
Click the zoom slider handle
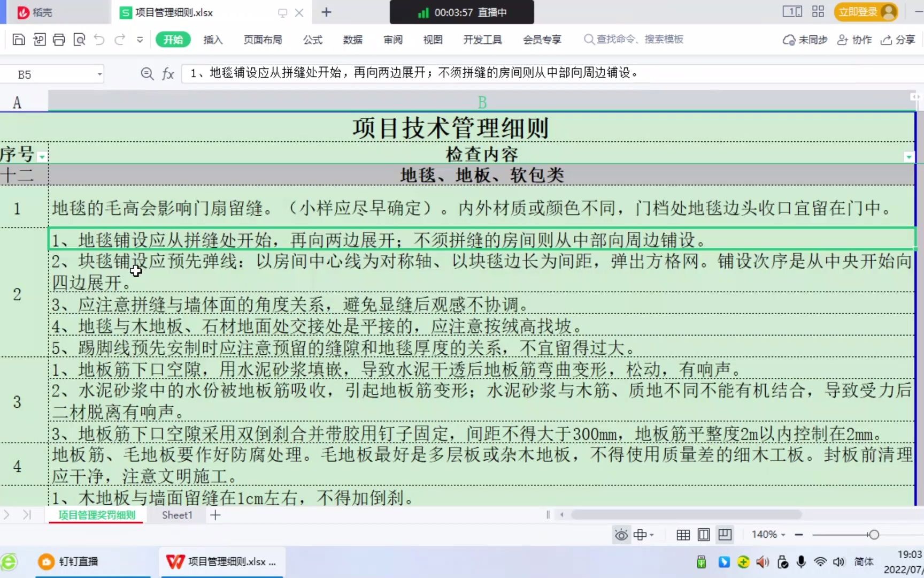tap(874, 535)
